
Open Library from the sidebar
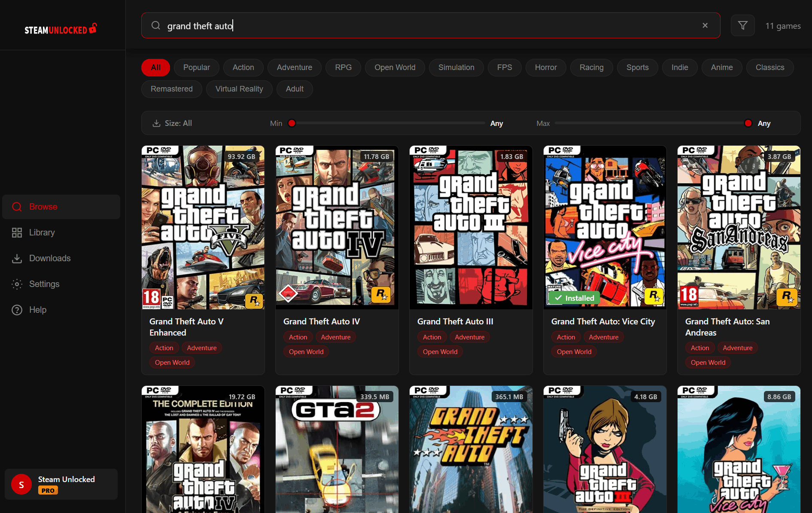pyautogui.click(x=61, y=232)
